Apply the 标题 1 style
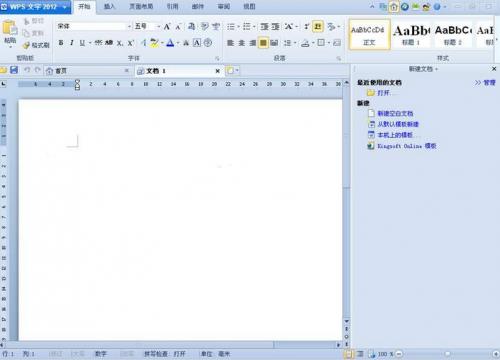The width and height of the screenshot is (500, 360). coord(411,35)
